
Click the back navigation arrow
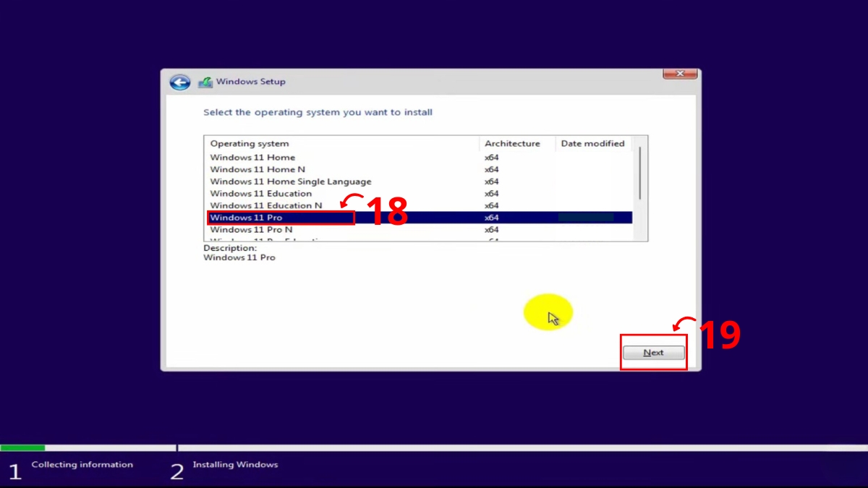pyautogui.click(x=179, y=82)
